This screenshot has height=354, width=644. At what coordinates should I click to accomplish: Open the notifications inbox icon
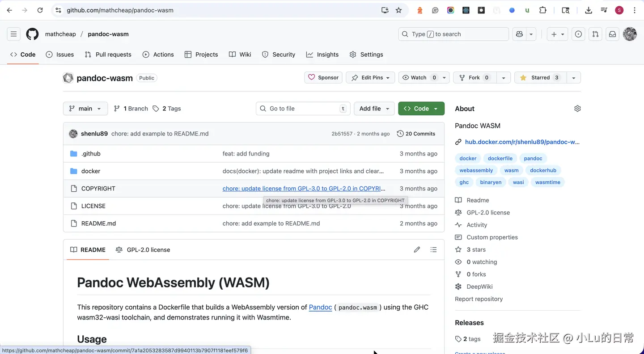613,34
